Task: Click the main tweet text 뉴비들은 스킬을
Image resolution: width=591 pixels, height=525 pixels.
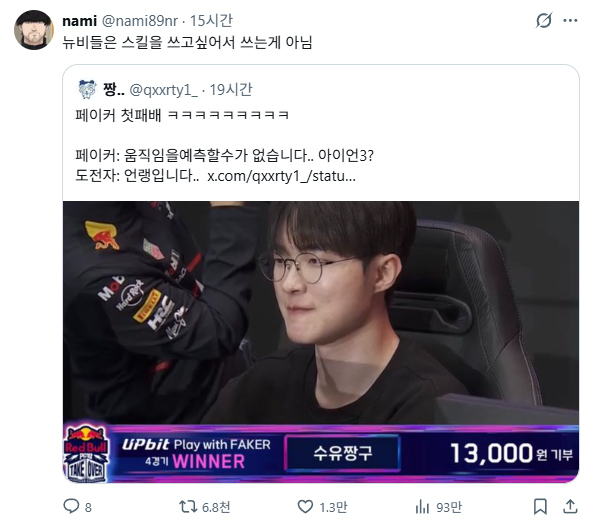Action: point(112,42)
